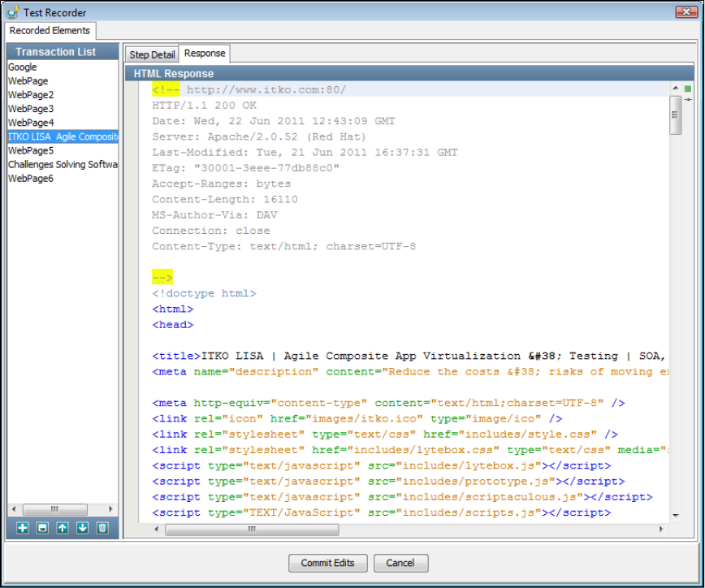Open the Recorded Elements tab
Screen dimensions: 705x588
50,31
